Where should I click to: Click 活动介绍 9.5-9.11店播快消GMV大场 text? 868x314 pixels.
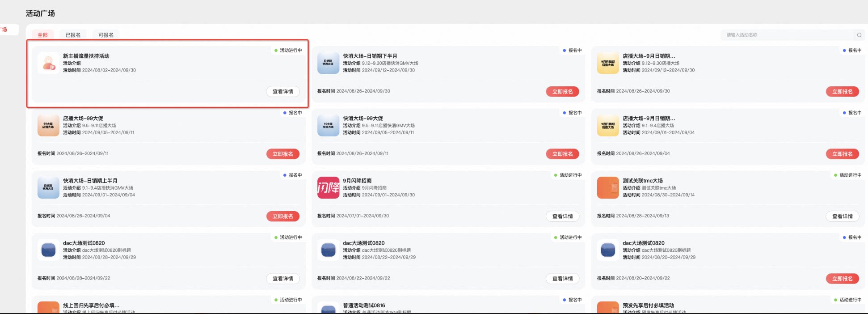click(x=379, y=126)
